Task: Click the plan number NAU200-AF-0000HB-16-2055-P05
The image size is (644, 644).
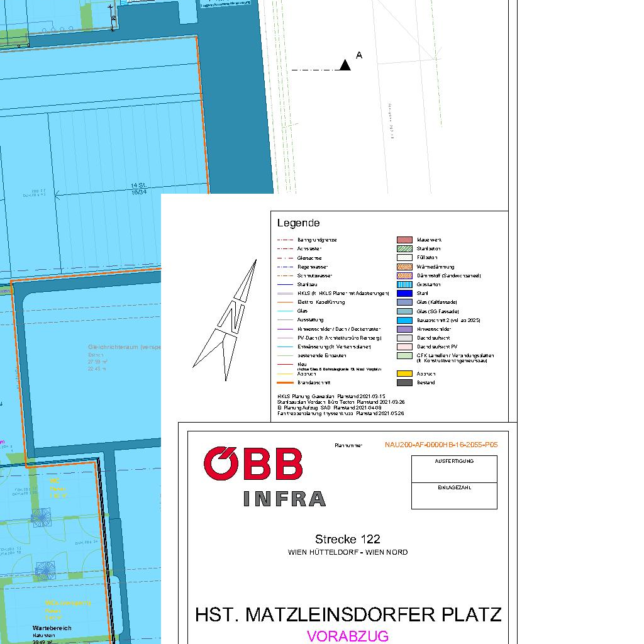Action: (441, 445)
